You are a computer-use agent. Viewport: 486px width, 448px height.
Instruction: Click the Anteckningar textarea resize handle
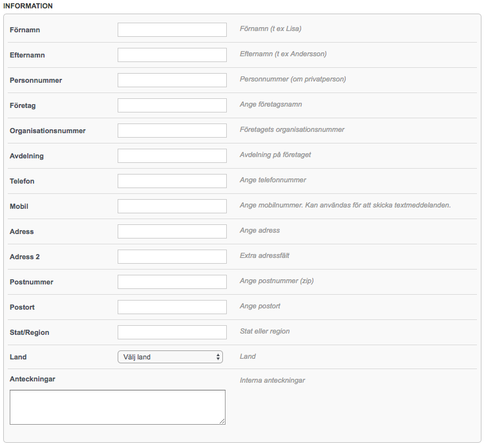point(222,421)
